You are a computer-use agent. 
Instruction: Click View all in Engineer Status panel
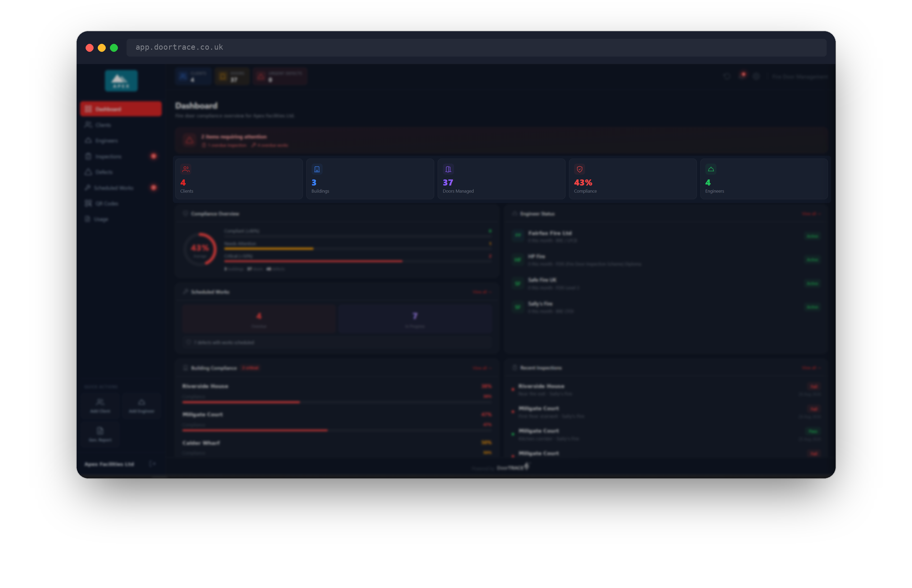pos(811,214)
